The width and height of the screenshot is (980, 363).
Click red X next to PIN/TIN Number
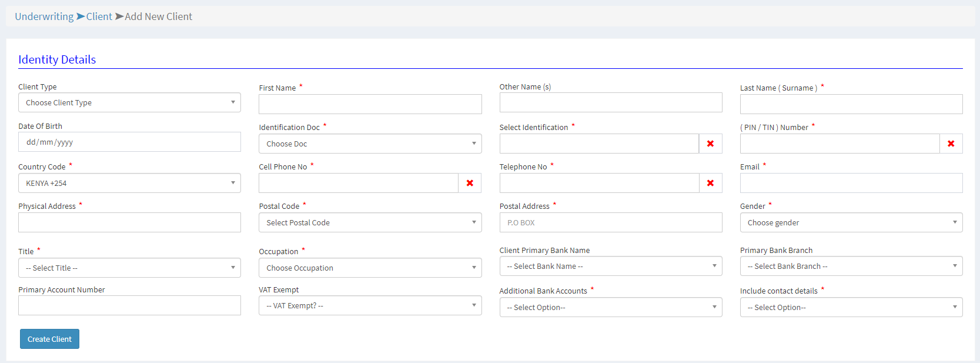(x=951, y=144)
